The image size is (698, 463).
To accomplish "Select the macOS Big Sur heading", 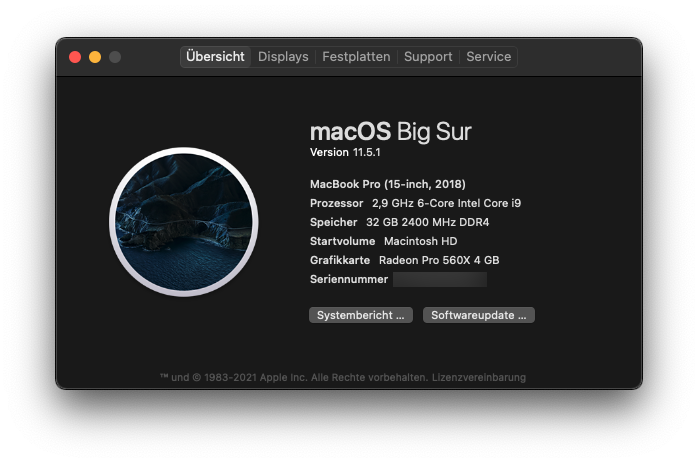I will coord(390,132).
